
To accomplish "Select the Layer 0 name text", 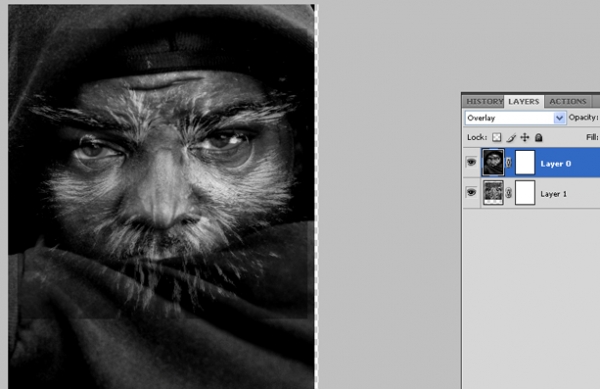I will pyautogui.click(x=556, y=164).
